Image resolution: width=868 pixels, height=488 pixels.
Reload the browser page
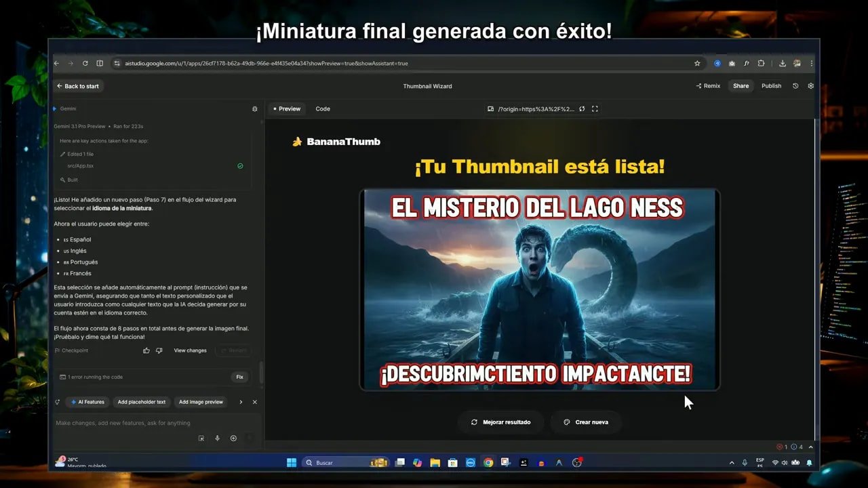85,63
